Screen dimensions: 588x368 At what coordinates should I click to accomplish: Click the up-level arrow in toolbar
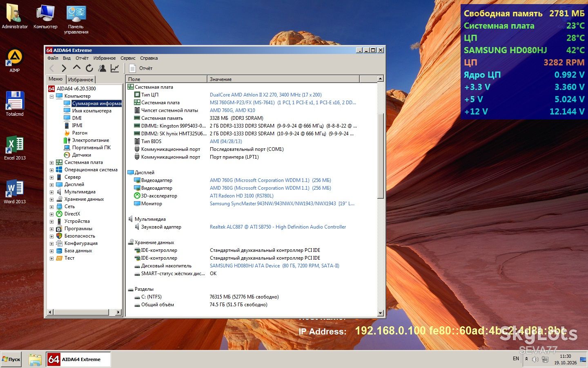point(77,68)
